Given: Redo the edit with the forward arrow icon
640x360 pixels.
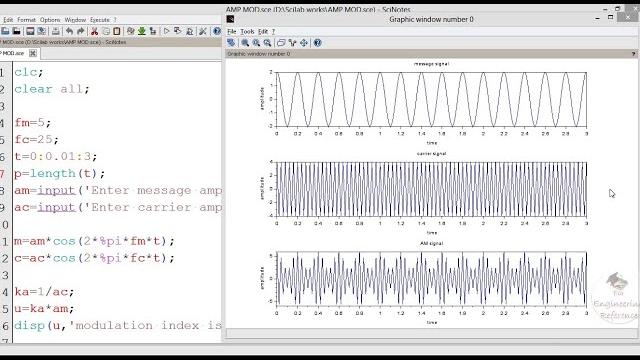Looking at the screenshot, I should [x=81, y=31].
